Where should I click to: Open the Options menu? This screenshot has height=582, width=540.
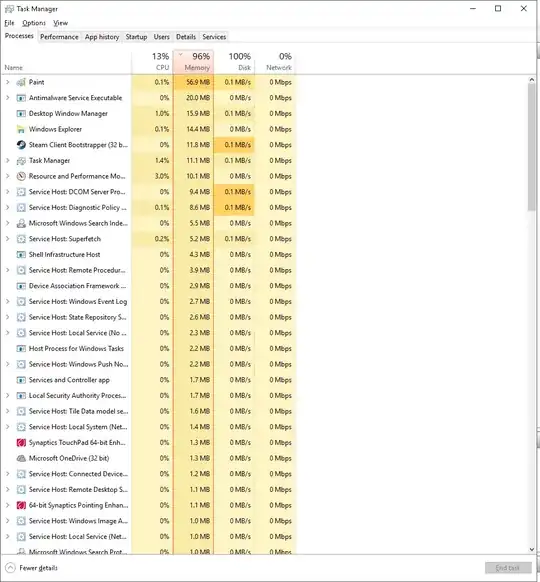point(34,23)
